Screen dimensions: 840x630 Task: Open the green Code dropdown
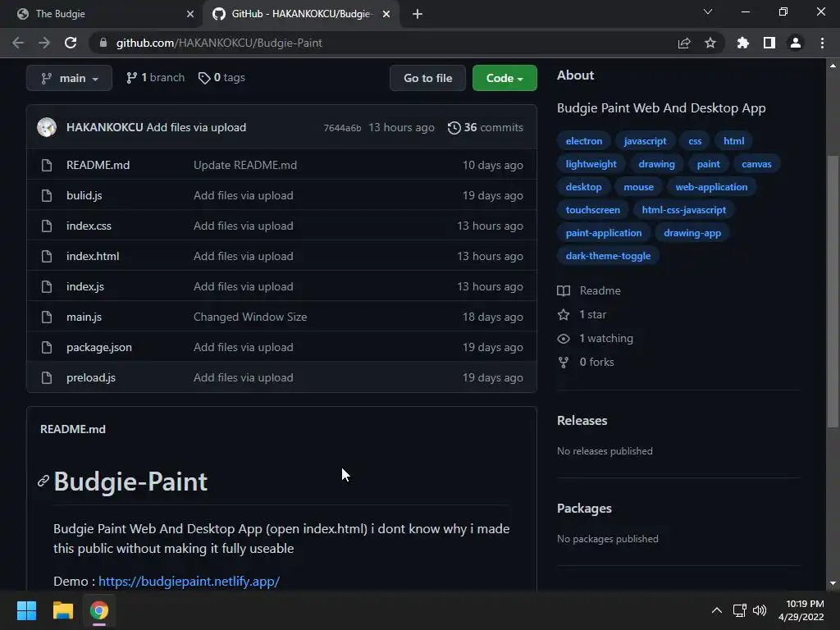point(504,78)
